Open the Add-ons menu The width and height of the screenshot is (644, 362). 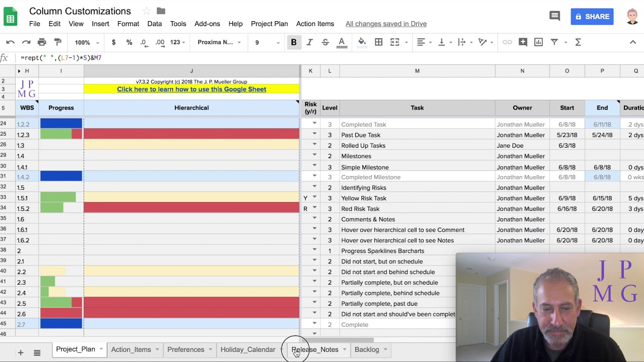(207, 24)
